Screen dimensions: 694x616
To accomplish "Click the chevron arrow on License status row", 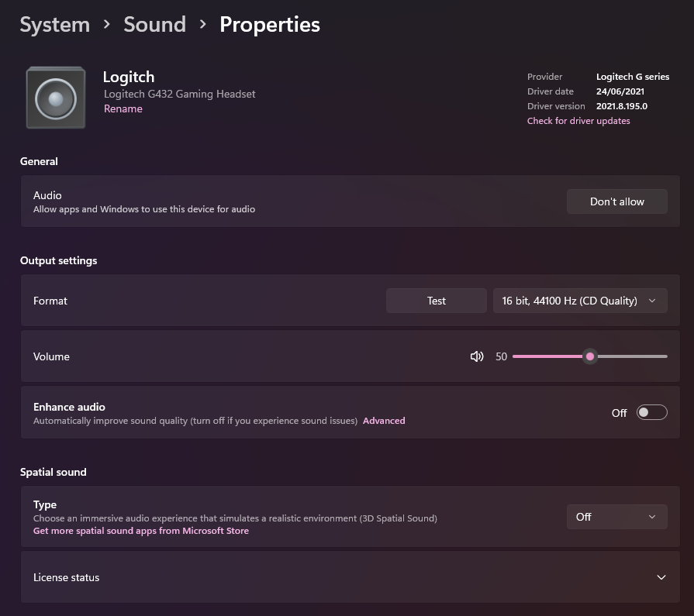I will click(661, 577).
